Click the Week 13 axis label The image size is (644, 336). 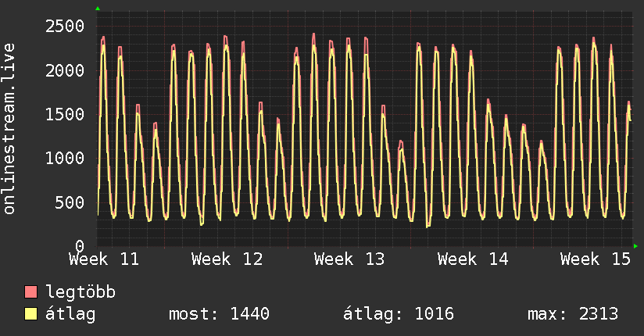[349, 259]
